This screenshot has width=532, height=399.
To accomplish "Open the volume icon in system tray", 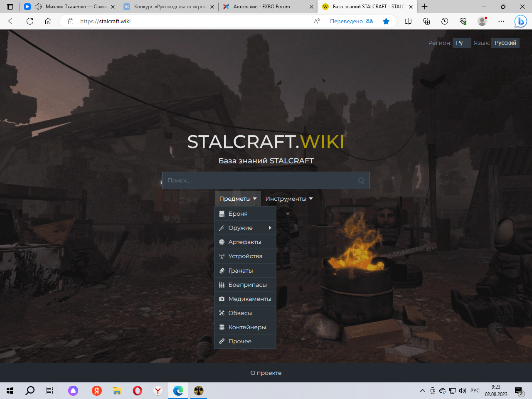I will [463, 391].
